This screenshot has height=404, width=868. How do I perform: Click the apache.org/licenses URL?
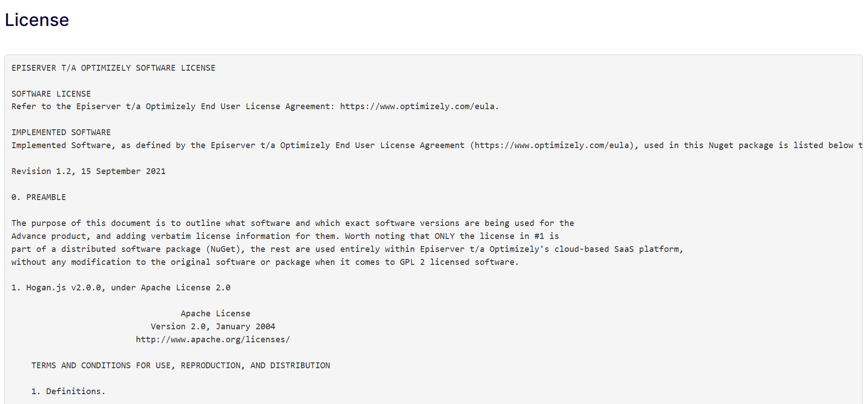[213, 340]
